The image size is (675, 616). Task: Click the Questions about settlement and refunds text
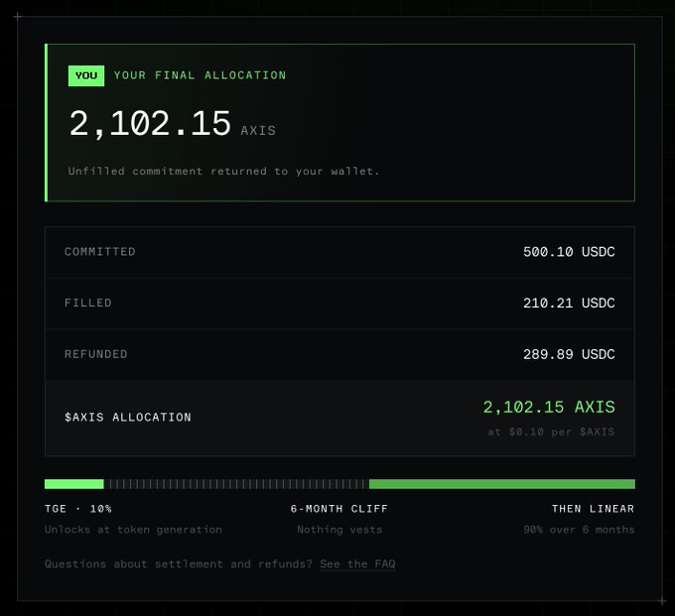click(x=179, y=564)
